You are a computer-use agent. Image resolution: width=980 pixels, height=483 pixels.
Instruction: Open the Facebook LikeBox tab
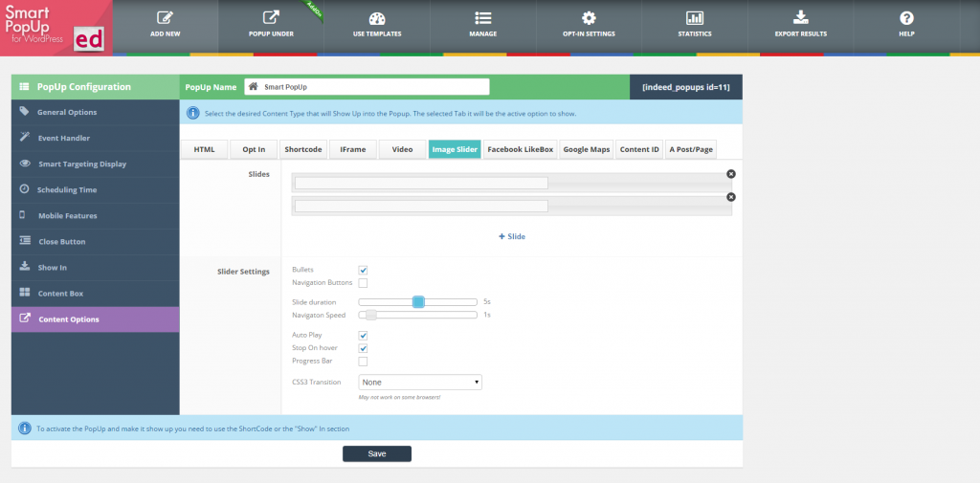click(x=520, y=149)
